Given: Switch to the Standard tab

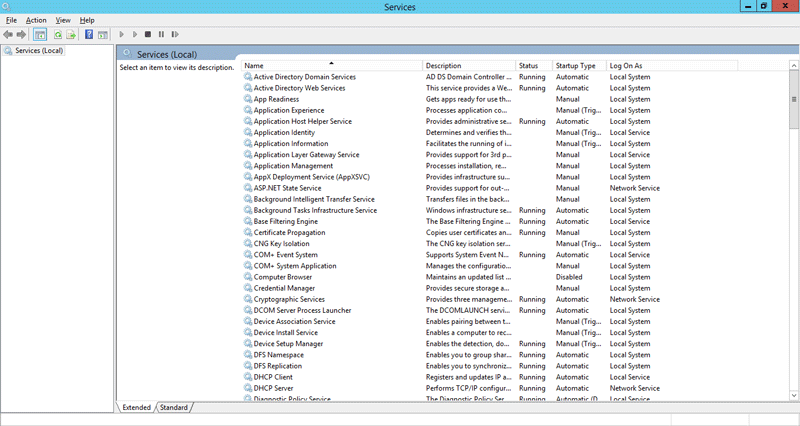Looking at the screenshot, I should (173, 407).
